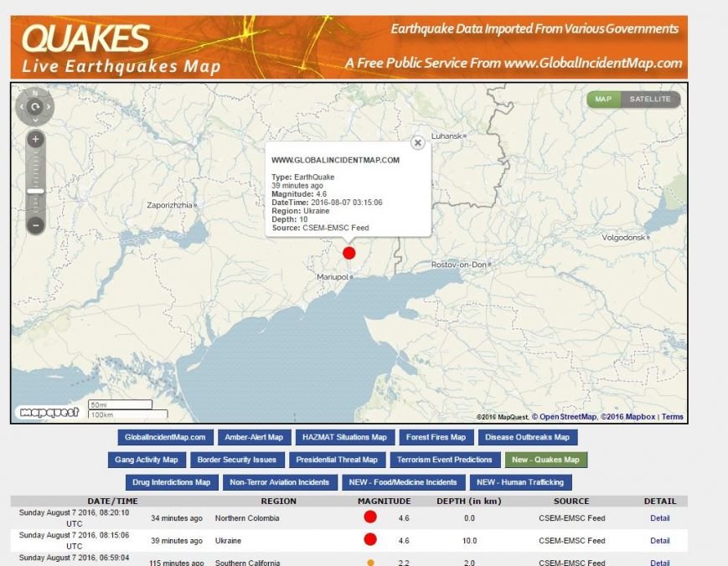
Task: Open NEW - Human Trafficking
Action: point(520,482)
